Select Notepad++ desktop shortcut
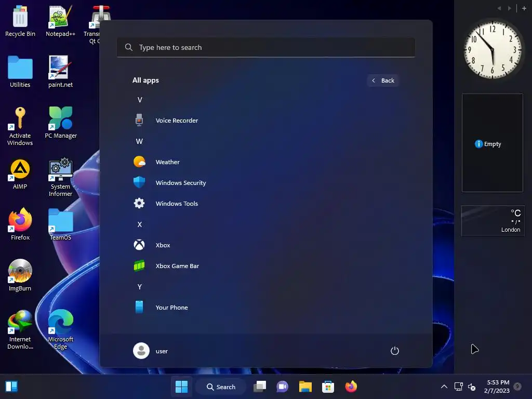This screenshot has height=399, width=532. coord(60,21)
